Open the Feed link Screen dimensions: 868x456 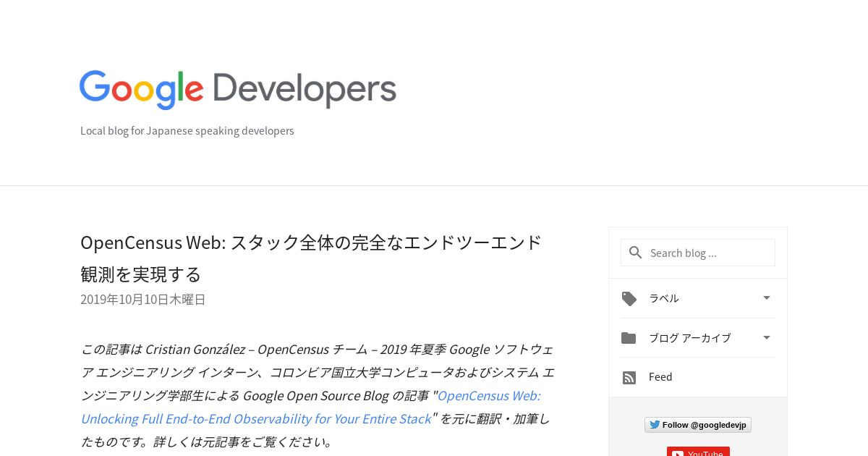point(660,377)
